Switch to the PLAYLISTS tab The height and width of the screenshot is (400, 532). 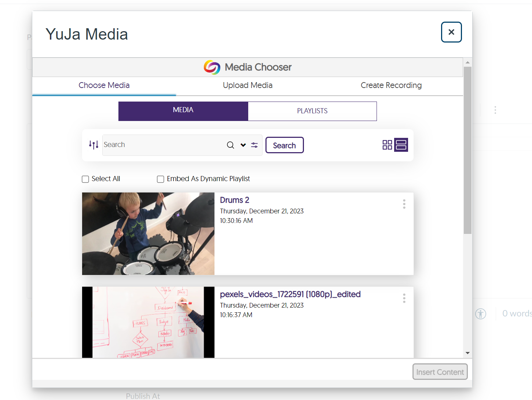tap(312, 111)
